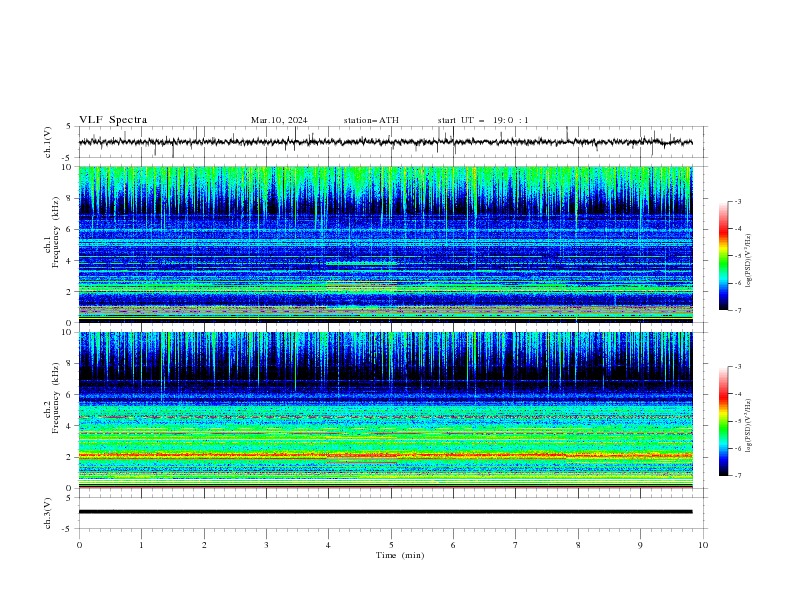Click the ch.1 spectrogram panel
Image resolution: width=792 pixels, height=612 pixels.
click(x=385, y=244)
